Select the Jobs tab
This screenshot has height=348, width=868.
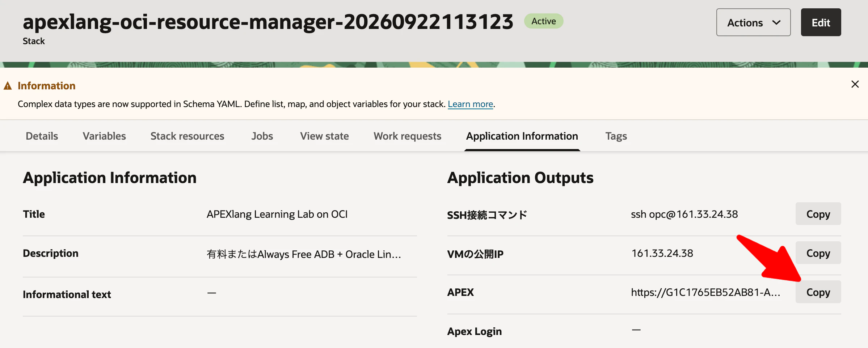click(262, 136)
